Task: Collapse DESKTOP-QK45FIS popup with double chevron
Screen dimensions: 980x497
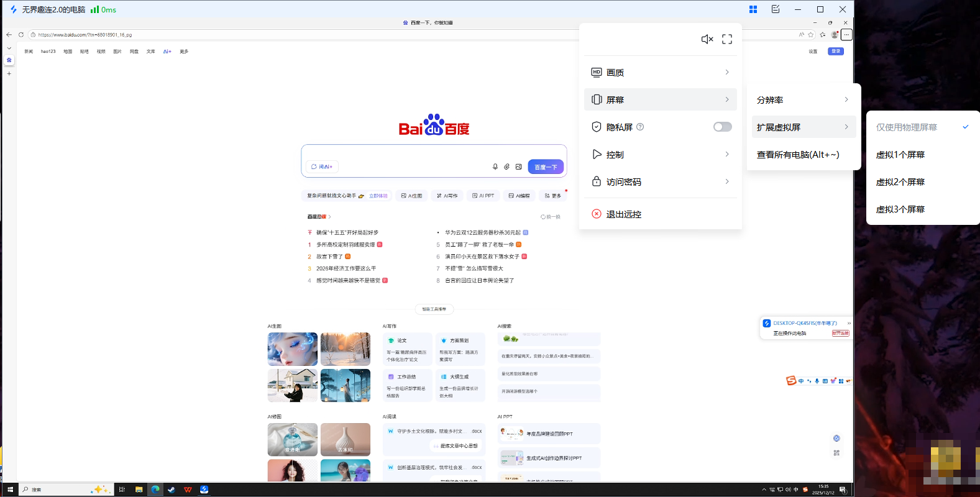Action: coord(849,323)
